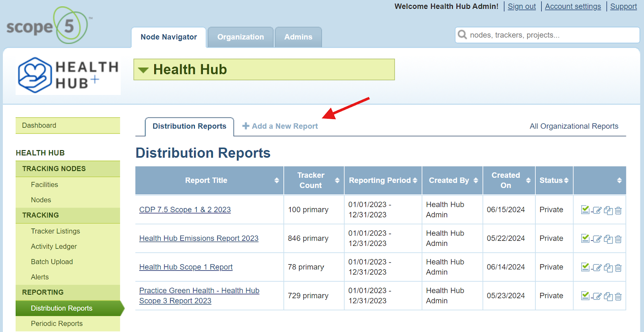This screenshot has width=644, height=332.
Task: Open Account settings
Action: click(x=573, y=6)
